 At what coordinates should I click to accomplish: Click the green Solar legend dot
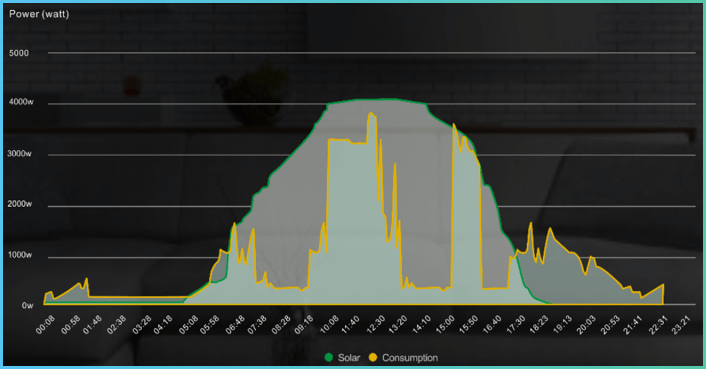(329, 358)
